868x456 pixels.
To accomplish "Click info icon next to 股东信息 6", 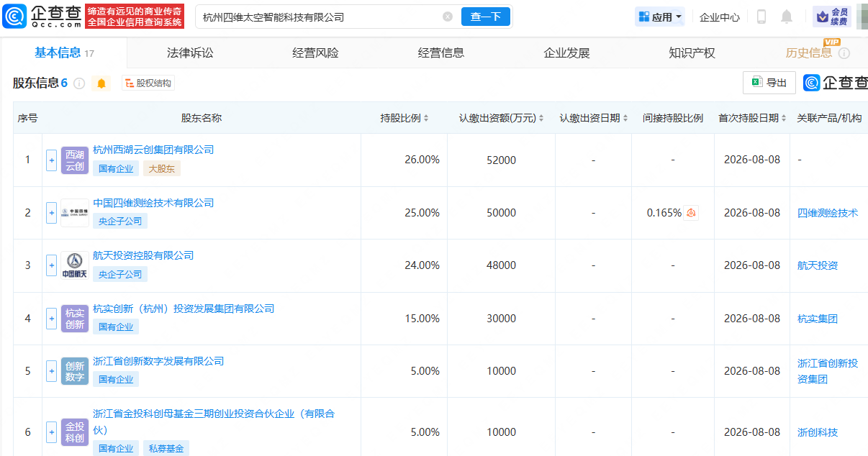I will [x=79, y=83].
